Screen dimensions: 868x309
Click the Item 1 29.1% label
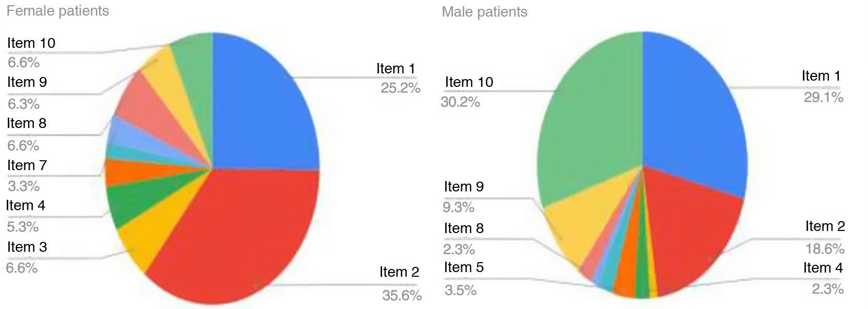[822, 86]
